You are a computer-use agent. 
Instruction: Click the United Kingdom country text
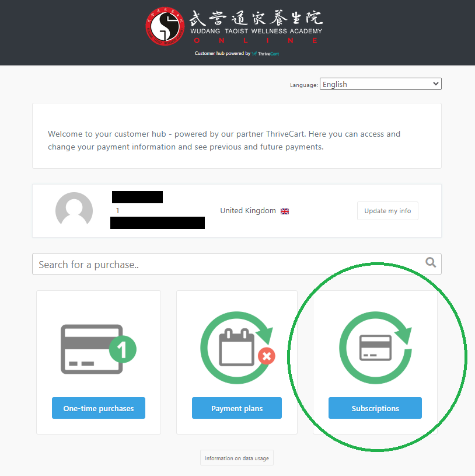248,211
